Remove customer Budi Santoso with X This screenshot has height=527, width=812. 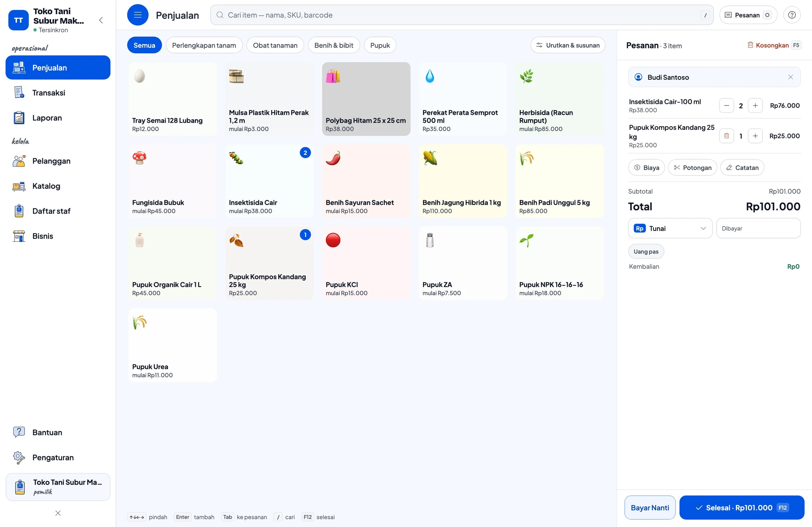[x=790, y=77]
